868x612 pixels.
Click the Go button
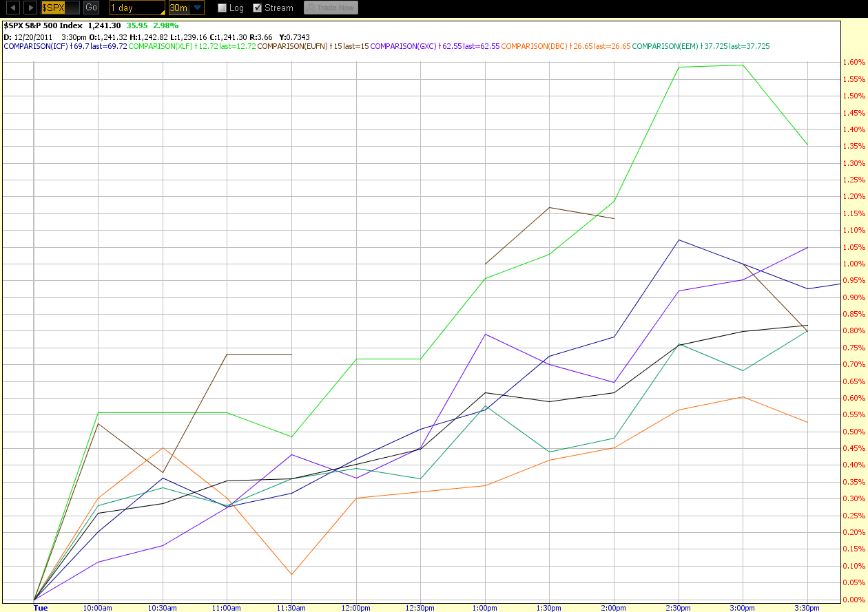click(91, 8)
